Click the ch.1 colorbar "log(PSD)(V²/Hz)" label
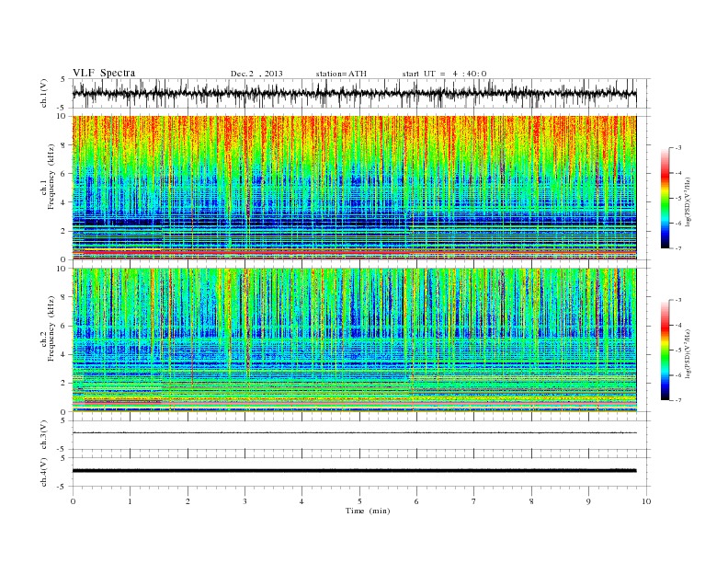Image resolution: width=728 pixels, height=563 pixels. pyautogui.click(x=688, y=201)
